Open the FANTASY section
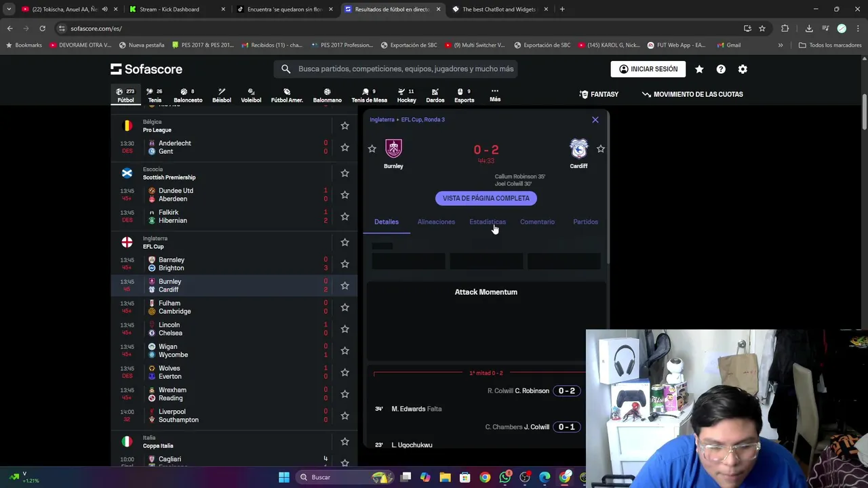868x488 pixels. point(599,94)
